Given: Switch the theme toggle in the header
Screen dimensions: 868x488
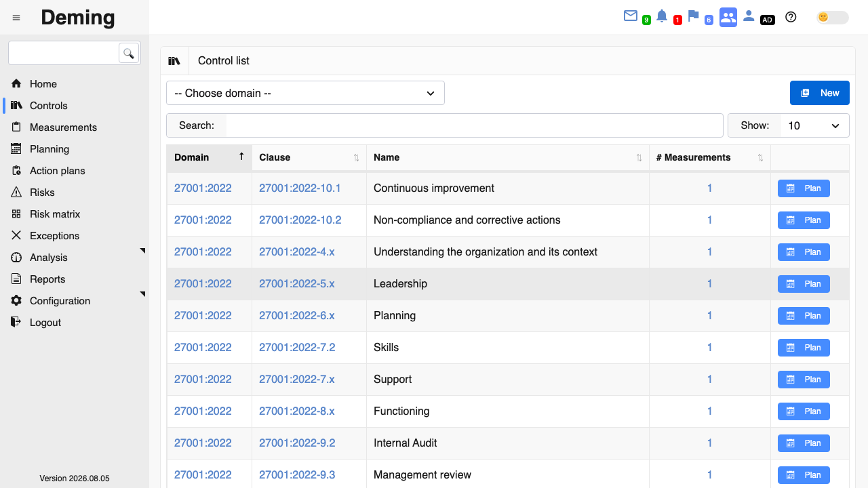Looking at the screenshot, I should tap(833, 18).
